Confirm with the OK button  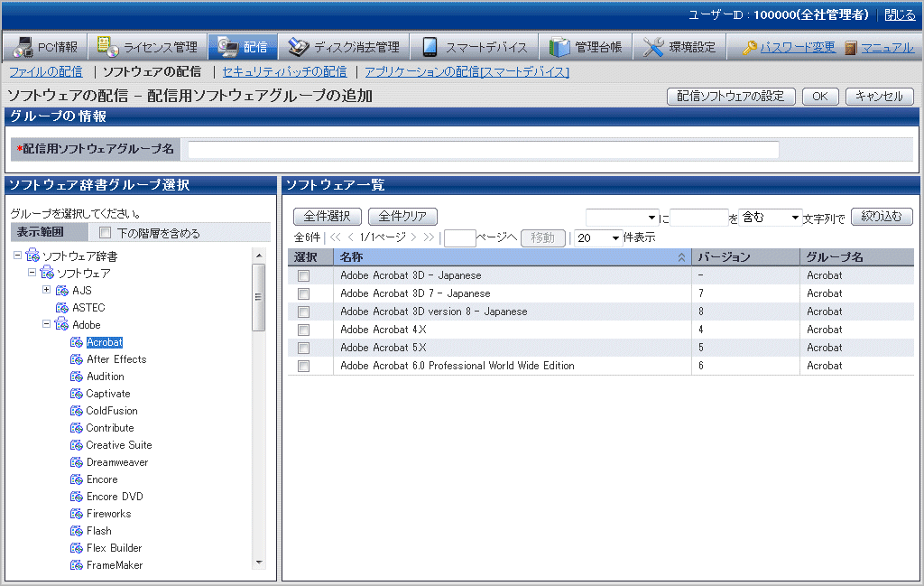[819, 96]
